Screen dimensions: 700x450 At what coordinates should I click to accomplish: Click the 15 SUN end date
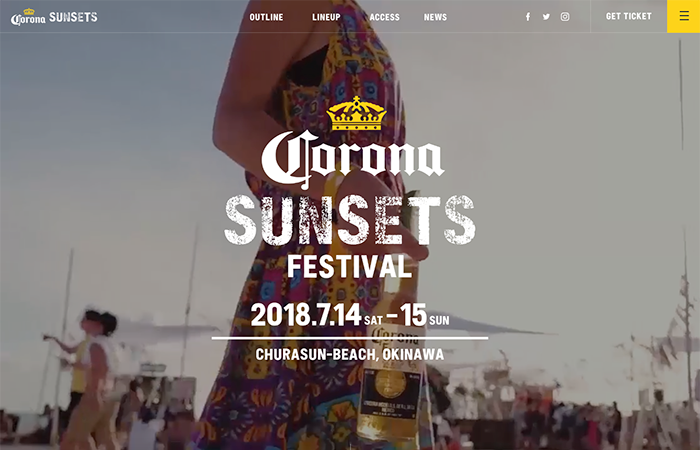pyautogui.click(x=425, y=315)
